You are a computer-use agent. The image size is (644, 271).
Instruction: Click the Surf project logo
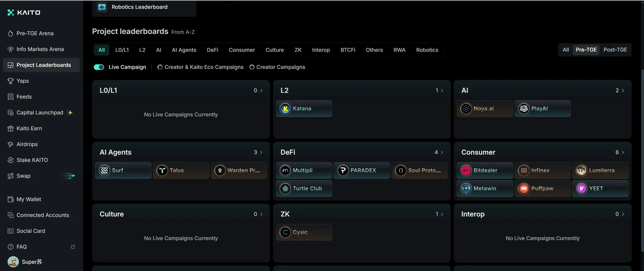click(104, 170)
